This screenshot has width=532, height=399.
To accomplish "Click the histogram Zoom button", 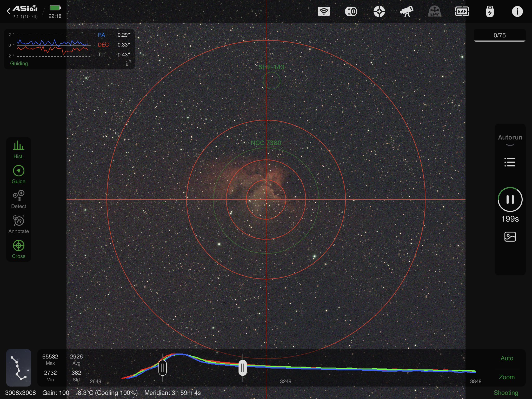I will 507,377.
